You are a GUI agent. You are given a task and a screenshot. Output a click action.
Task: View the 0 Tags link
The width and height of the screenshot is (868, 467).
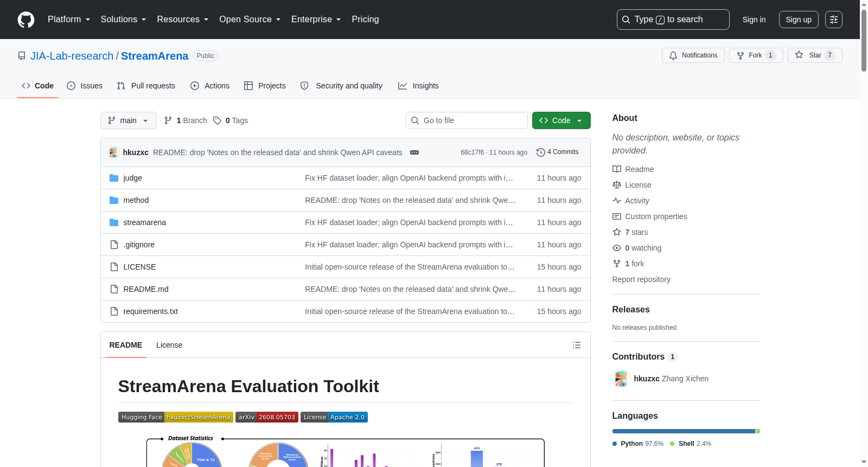(x=231, y=120)
